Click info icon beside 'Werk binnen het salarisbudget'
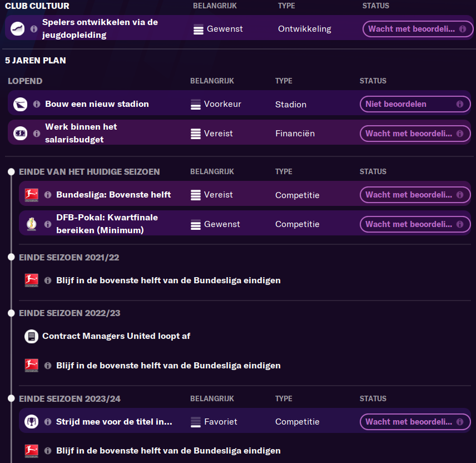 coord(37,134)
